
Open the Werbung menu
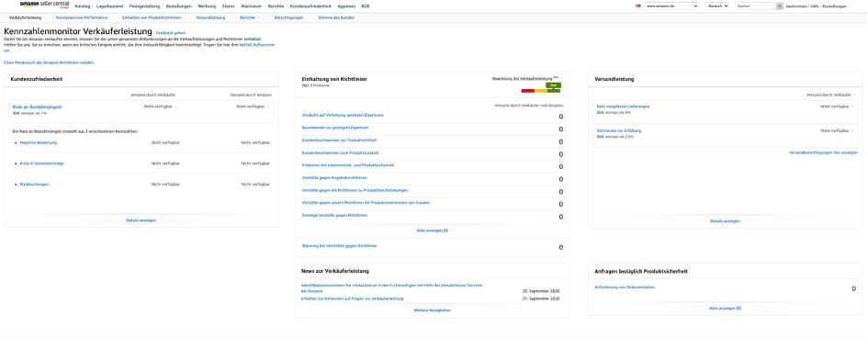tap(207, 6)
